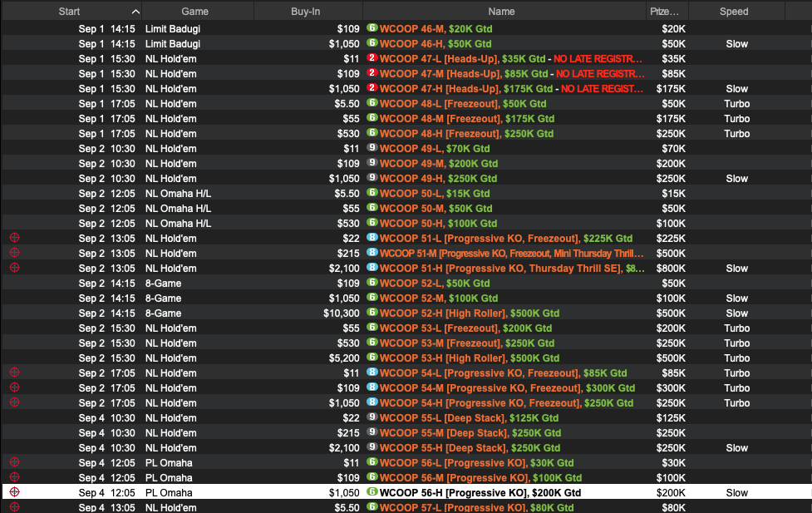Click the 9-max badge beside WCOOP 49-H
The height and width of the screenshot is (513, 812).
tap(372, 178)
